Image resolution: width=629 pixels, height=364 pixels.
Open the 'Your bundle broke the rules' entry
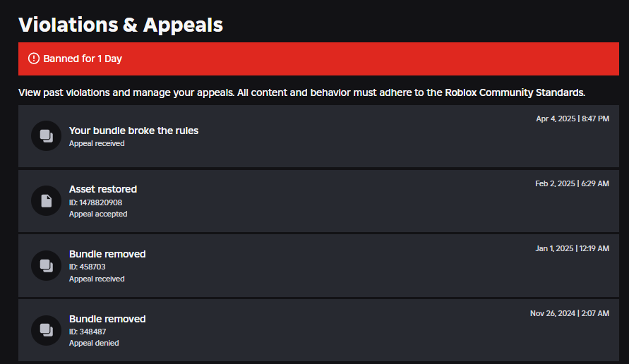318,136
